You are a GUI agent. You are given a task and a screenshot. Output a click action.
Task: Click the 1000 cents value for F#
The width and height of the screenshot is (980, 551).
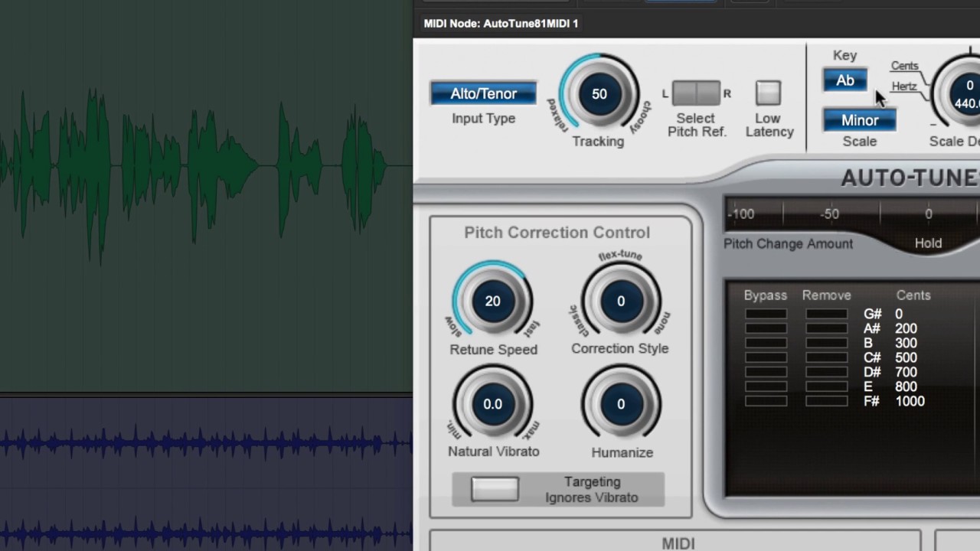coord(910,401)
